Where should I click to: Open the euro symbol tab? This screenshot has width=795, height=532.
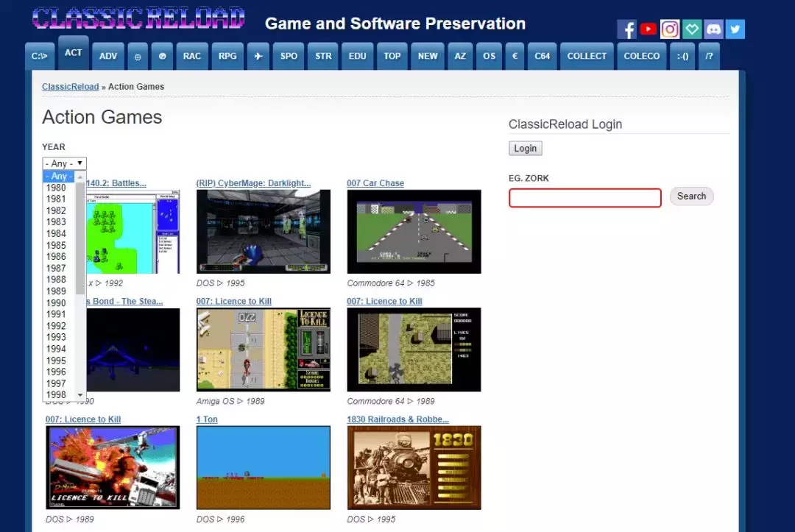click(515, 56)
